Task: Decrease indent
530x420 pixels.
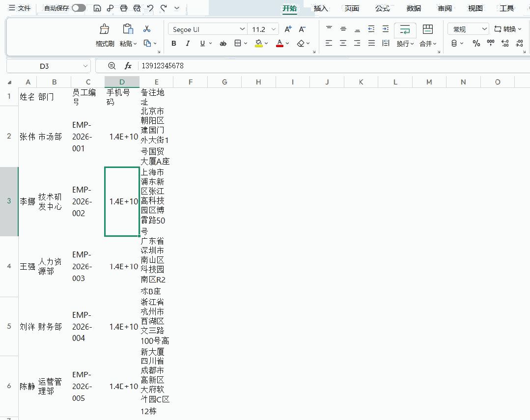Action: click(371, 29)
